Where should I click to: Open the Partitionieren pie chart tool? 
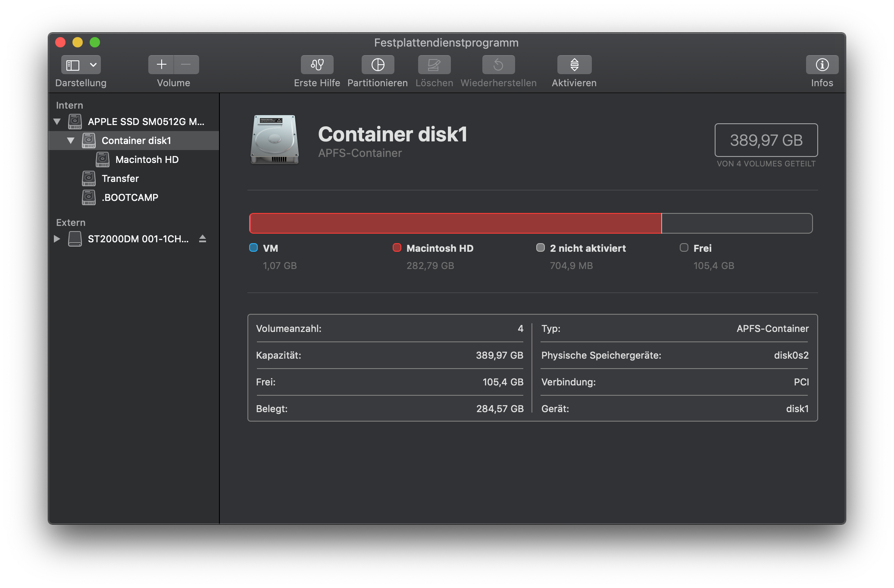click(378, 65)
